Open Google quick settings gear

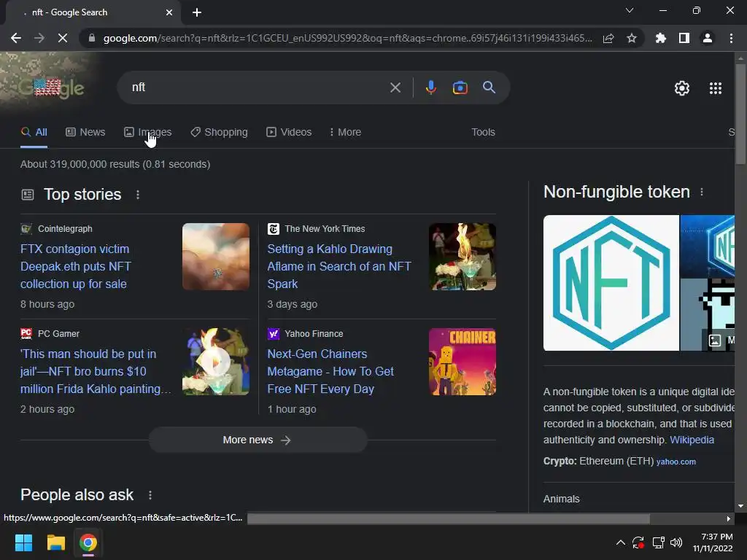[x=682, y=88]
